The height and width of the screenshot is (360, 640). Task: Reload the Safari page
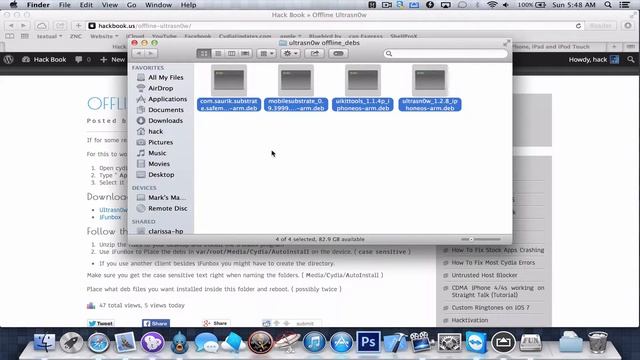[x=578, y=26]
